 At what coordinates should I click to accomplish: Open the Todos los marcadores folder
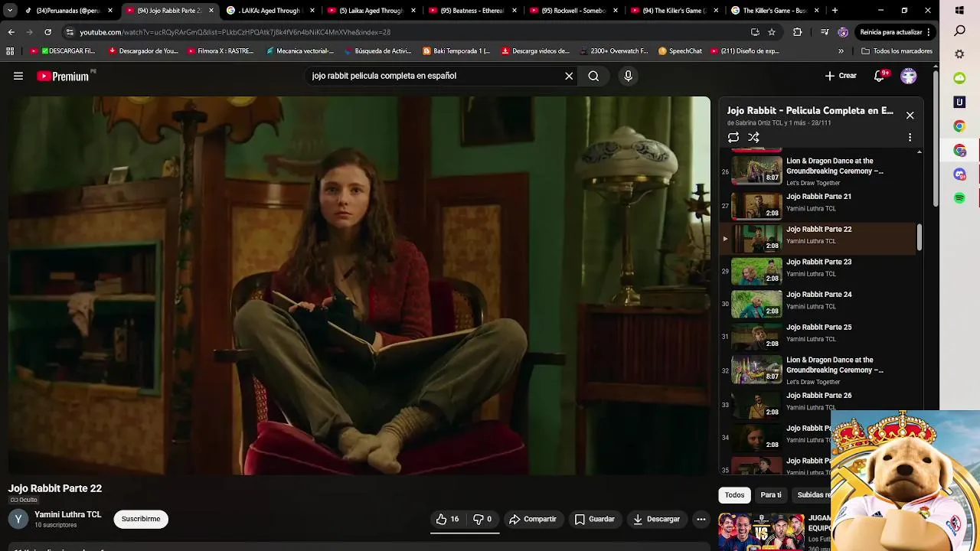click(897, 51)
